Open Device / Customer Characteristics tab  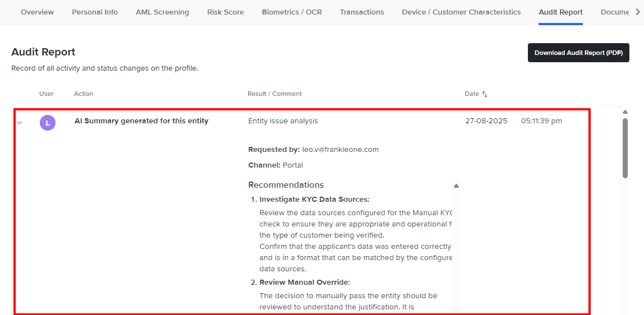(x=461, y=12)
